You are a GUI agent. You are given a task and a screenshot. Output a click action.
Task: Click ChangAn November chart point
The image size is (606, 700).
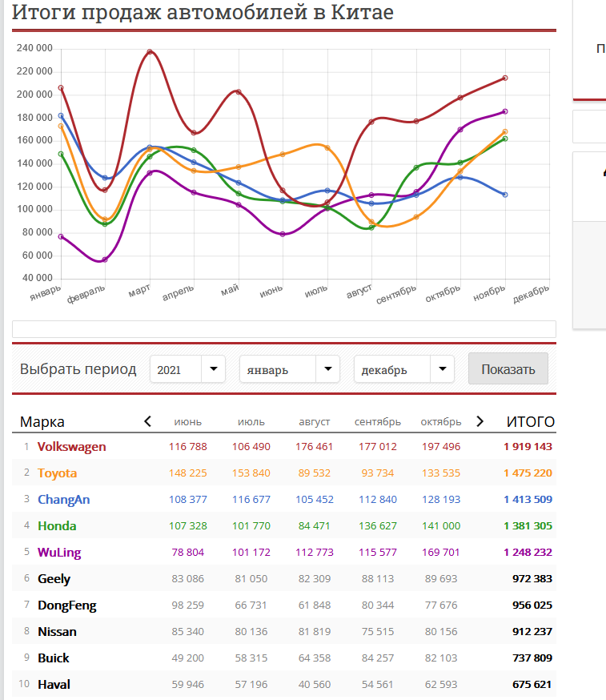[x=505, y=195]
